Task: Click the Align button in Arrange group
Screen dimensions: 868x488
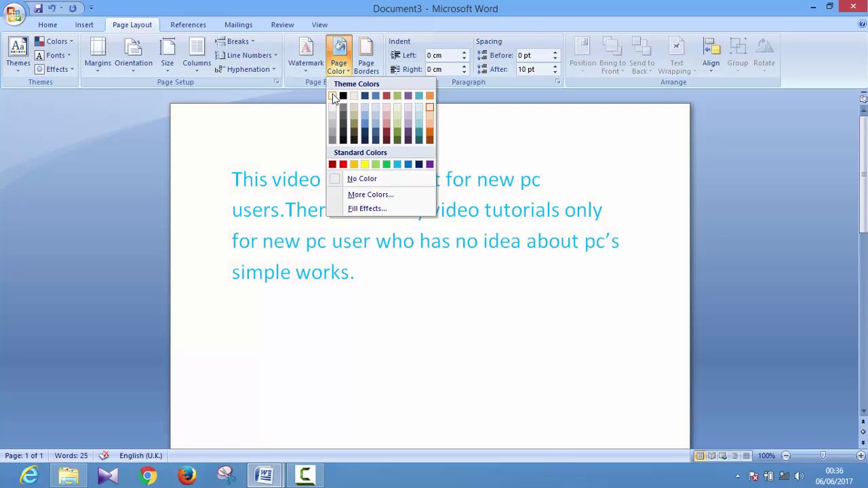Action: 711,56
